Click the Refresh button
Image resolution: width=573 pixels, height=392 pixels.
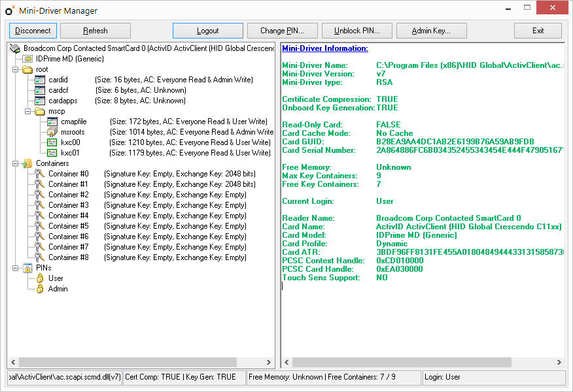tap(95, 31)
